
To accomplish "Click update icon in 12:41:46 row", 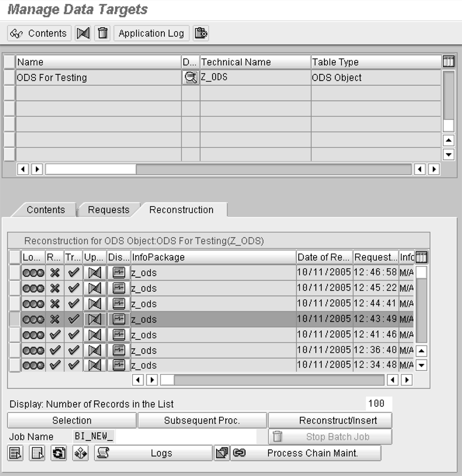I will click(x=94, y=335).
